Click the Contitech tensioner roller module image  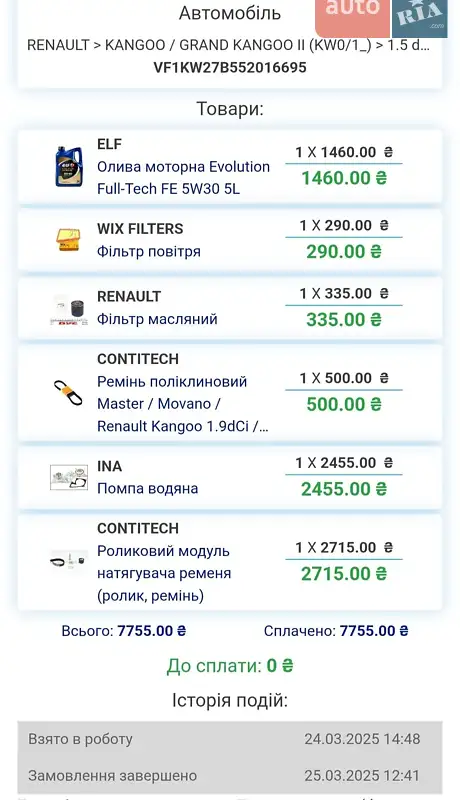(69, 561)
